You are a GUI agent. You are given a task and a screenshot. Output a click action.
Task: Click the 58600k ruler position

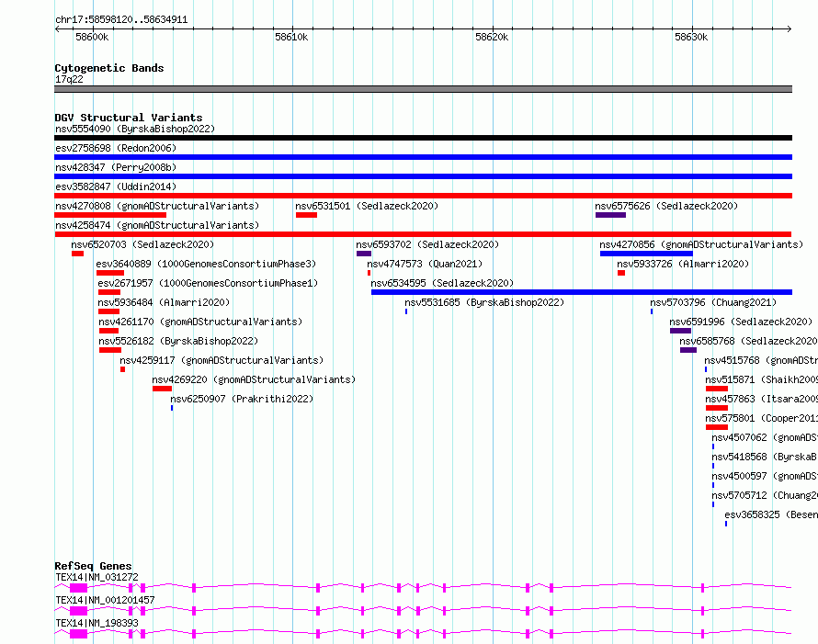(x=92, y=37)
